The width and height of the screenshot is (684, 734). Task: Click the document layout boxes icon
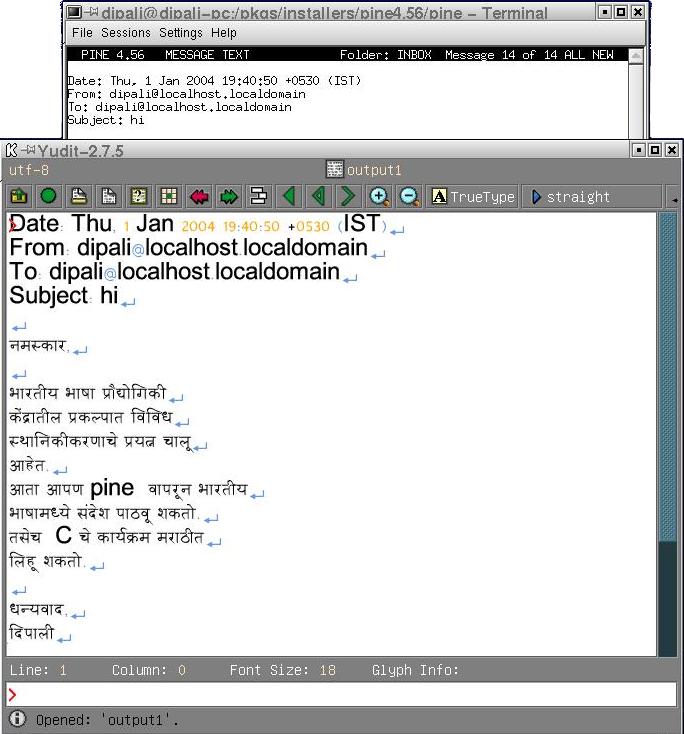click(x=258, y=196)
